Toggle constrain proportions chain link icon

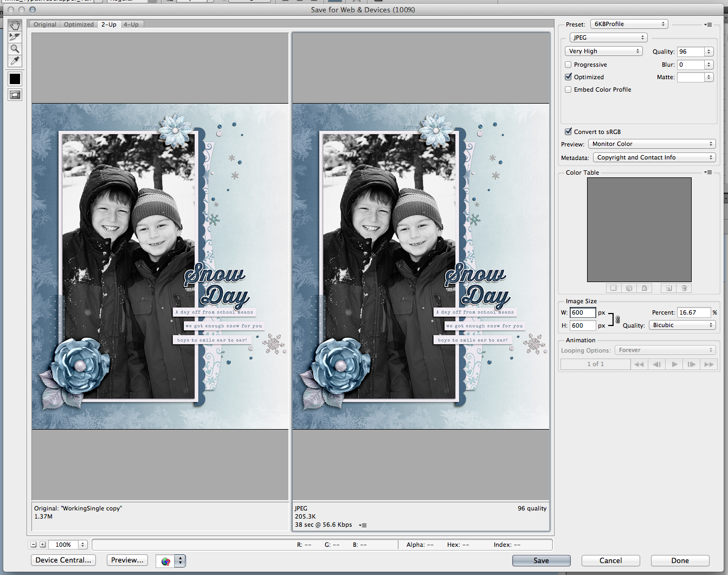[617, 320]
